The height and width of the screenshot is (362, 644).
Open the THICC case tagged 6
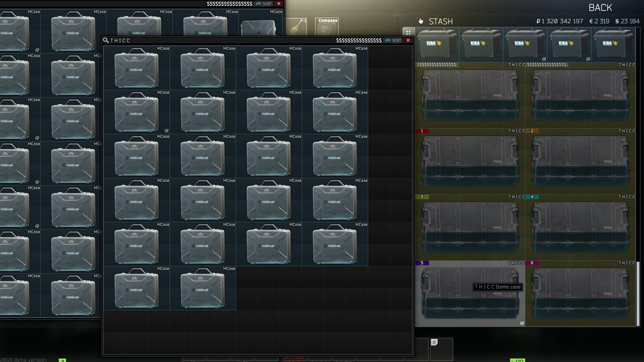pyautogui.click(x=581, y=293)
